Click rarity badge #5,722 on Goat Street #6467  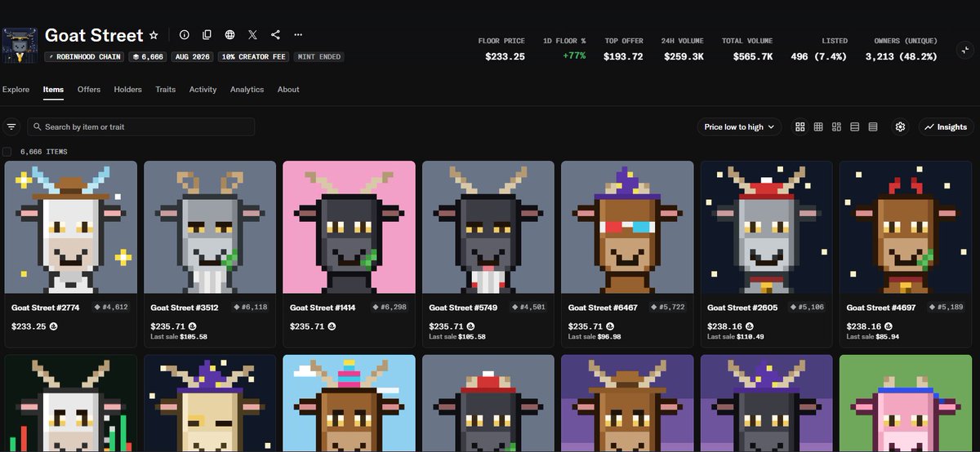tap(668, 308)
